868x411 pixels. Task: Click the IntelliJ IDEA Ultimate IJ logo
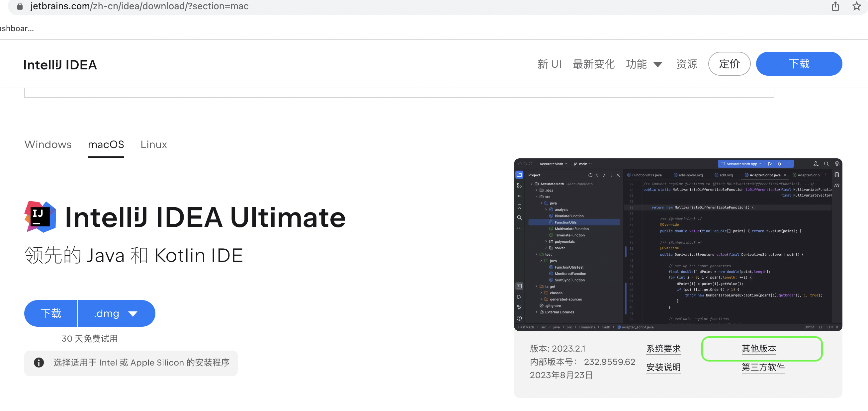tap(40, 216)
